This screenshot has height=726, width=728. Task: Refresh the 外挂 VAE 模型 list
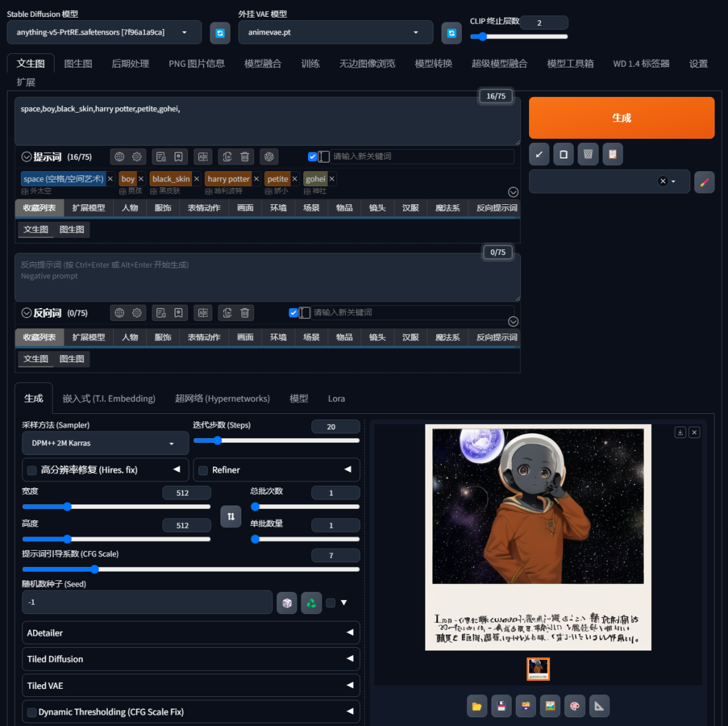pyautogui.click(x=452, y=32)
